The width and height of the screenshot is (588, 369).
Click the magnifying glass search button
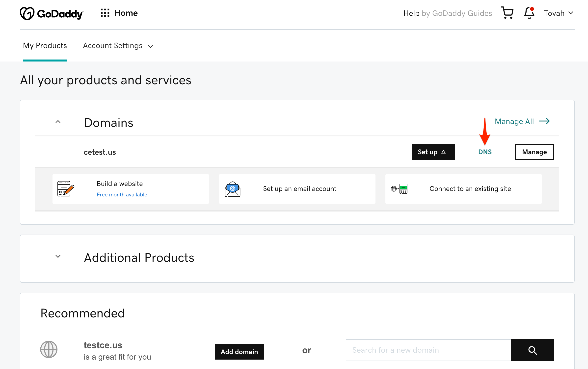[533, 350]
